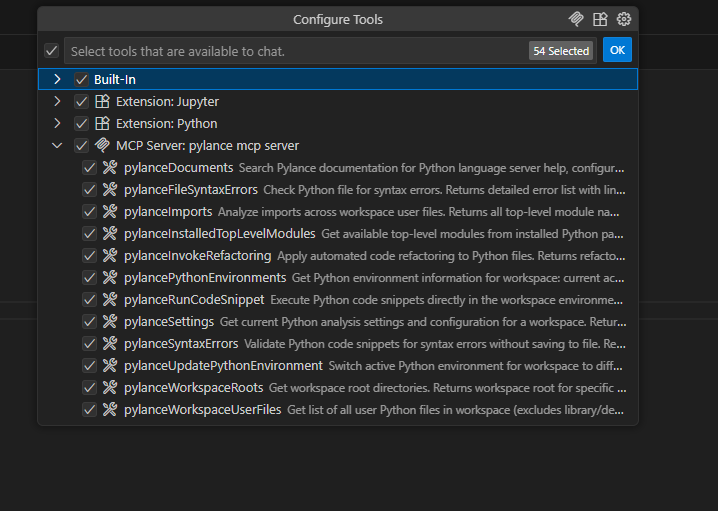Click tool icon beside pylanceSettings
This screenshot has height=511, width=718.
(x=110, y=321)
